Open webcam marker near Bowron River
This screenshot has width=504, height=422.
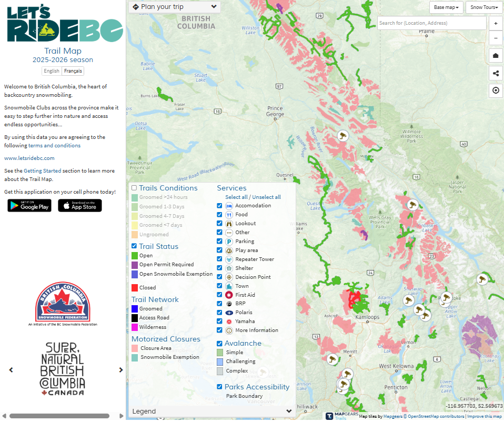(x=342, y=136)
